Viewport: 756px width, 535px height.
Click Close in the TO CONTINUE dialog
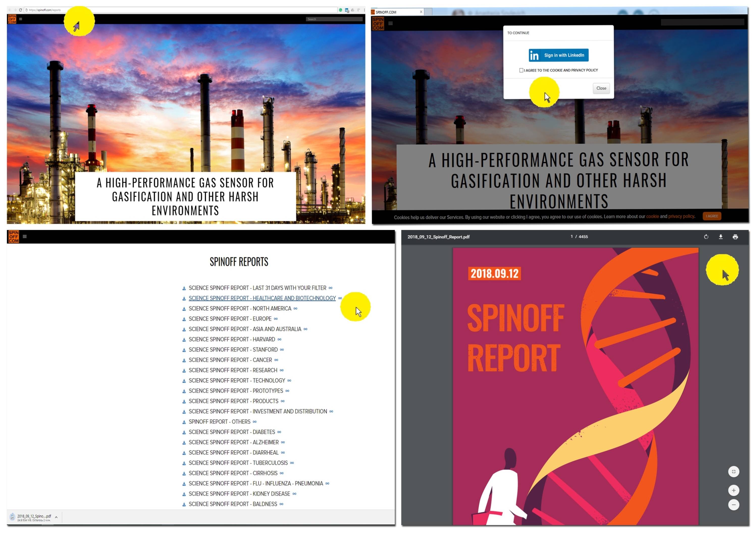[x=601, y=88]
